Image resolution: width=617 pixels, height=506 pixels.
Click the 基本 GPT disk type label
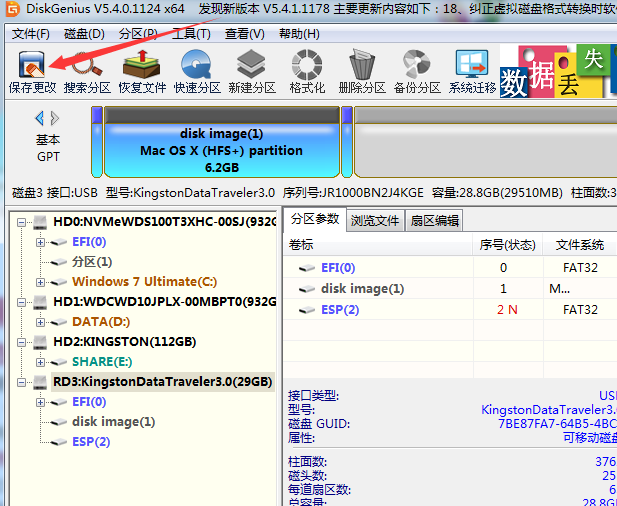pos(48,148)
